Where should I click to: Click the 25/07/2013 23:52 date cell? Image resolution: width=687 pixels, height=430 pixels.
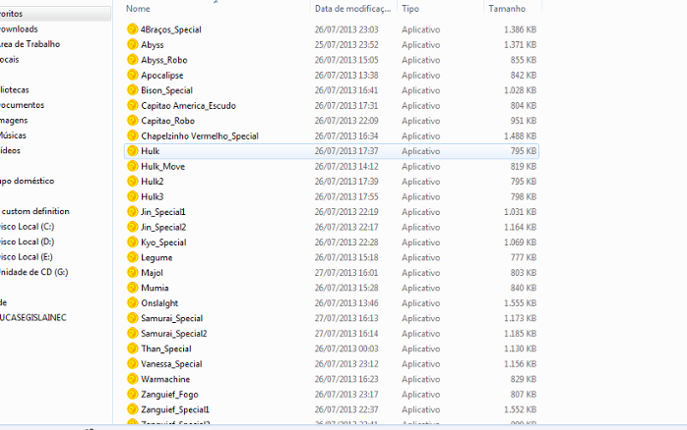pyautogui.click(x=346, y=45)
